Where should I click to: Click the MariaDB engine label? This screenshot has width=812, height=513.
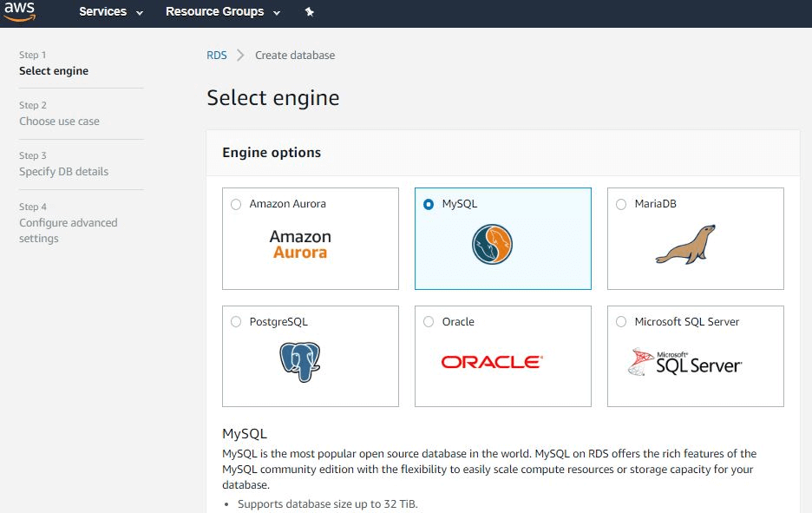coord(656,204)
